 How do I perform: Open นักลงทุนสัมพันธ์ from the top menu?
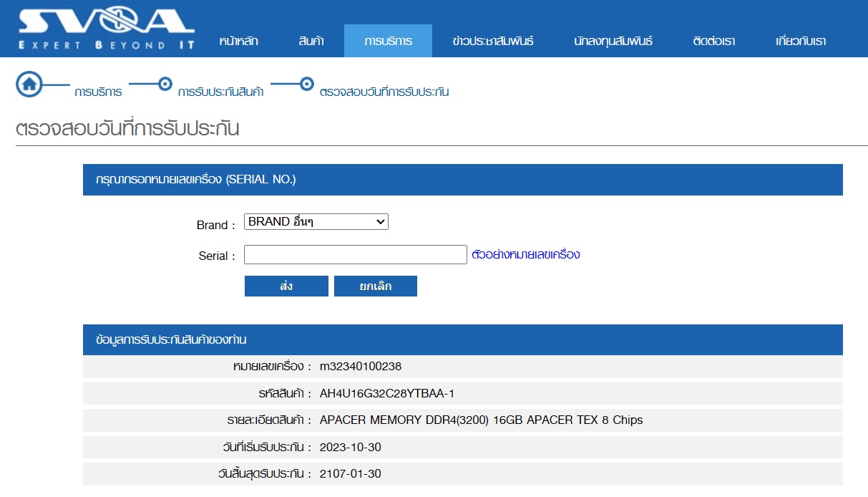613,42
